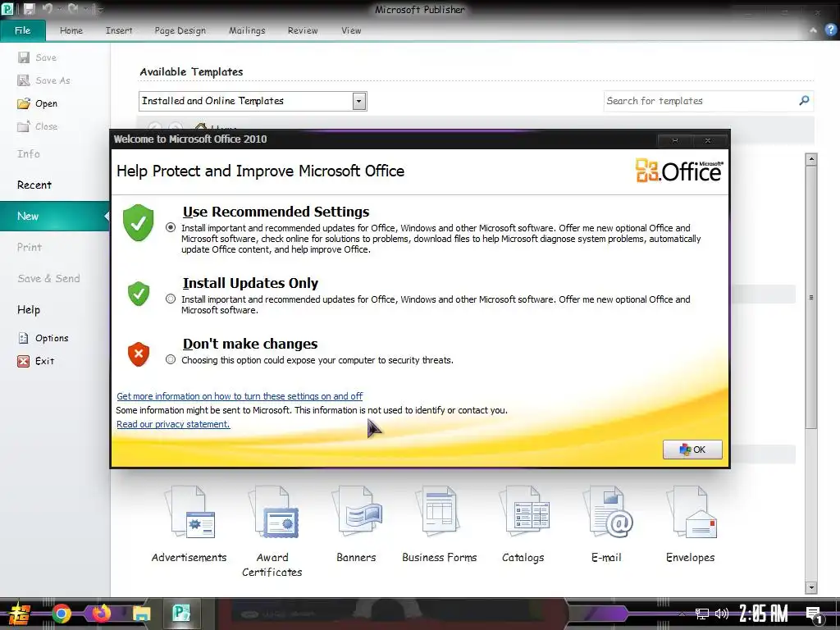The width and height of the screenshot is (840, 630).
Task: Open the Business Forms template category
Action: [x=440, y=524]
